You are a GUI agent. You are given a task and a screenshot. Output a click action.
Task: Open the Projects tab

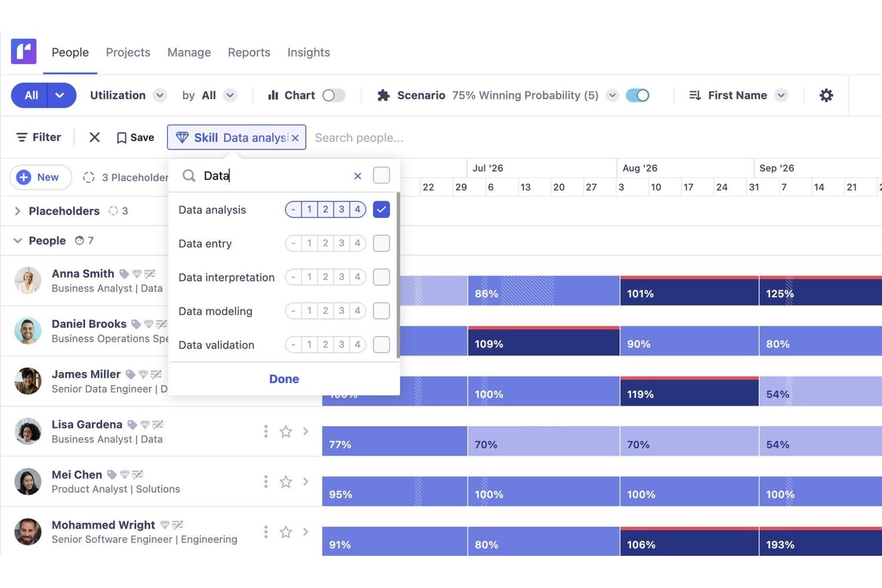tap(128, 52)
